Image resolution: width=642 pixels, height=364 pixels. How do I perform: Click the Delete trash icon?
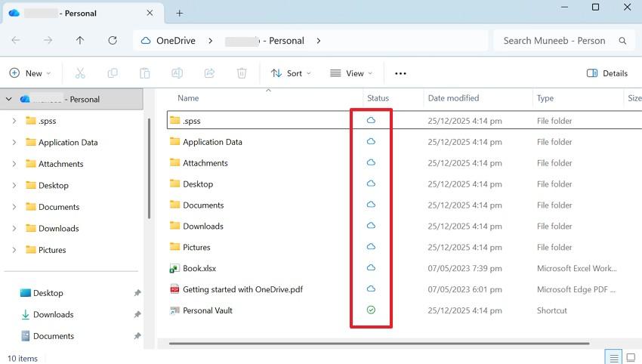click(x=242, y=73)
